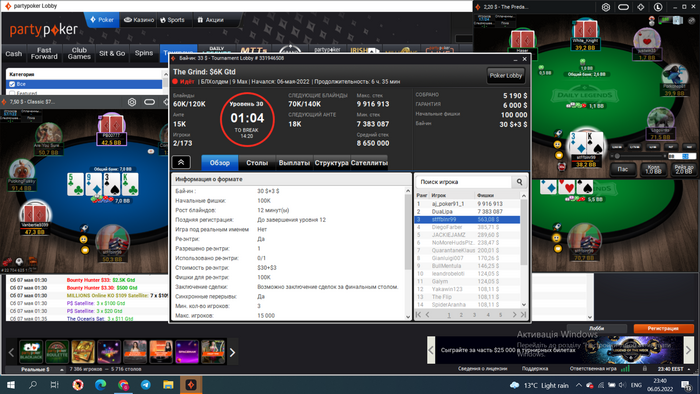
Task: Click rocket icon beside hero seat at Predator table
Action: [558, 133]
